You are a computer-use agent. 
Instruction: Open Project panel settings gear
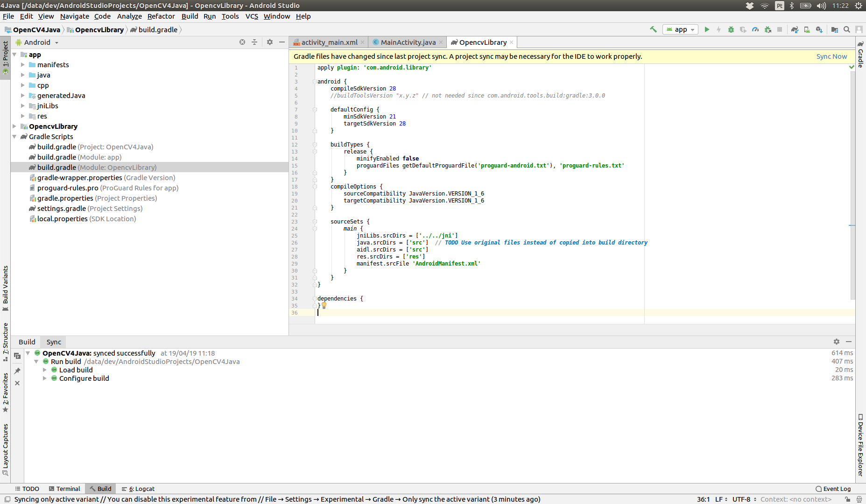(x=270, y=42)
